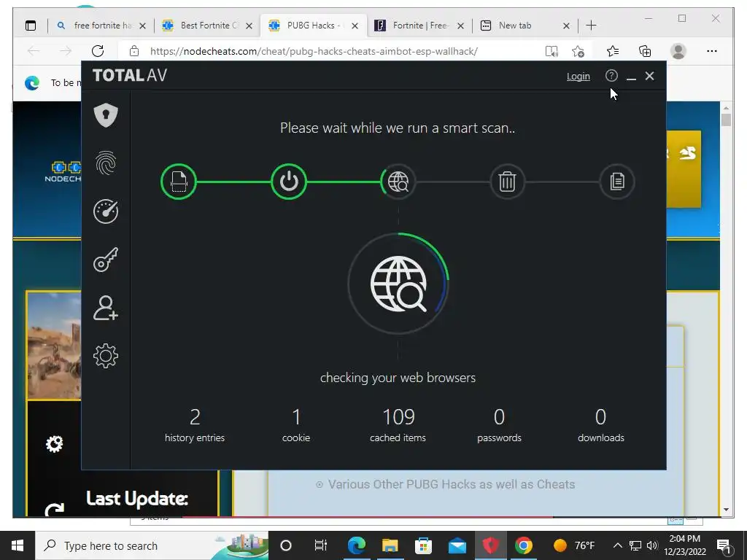The image size is (747, 560).
Task: Open Google Chrome from taskbar
Action: coord(524,545)
